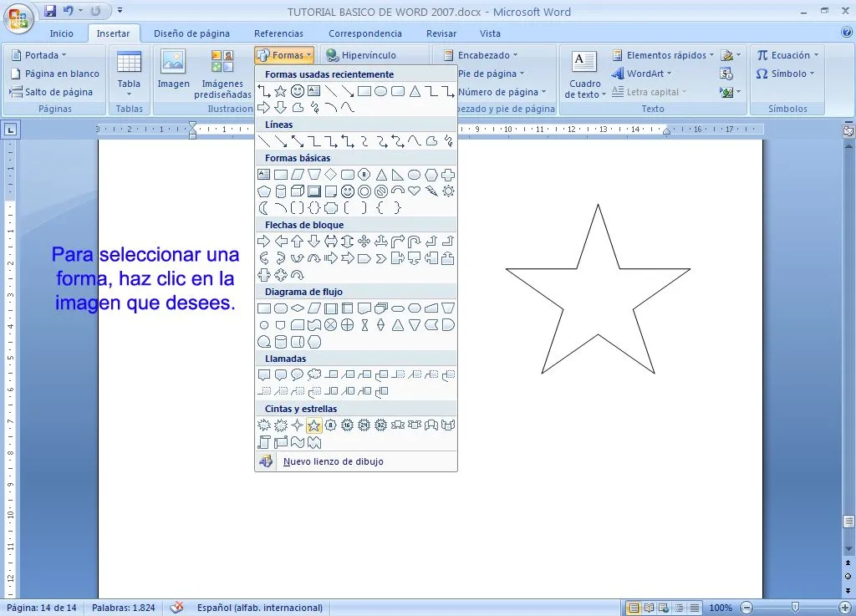Select the curve line tool in Líneas

pyautogui.click(x=415, y=141)
